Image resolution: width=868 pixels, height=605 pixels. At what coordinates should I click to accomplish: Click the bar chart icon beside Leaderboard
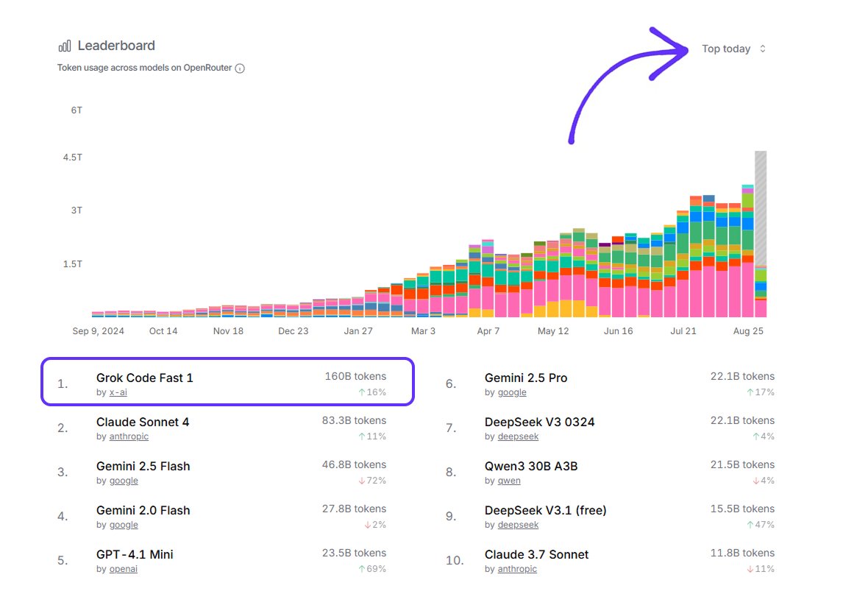tap(65, 46)
